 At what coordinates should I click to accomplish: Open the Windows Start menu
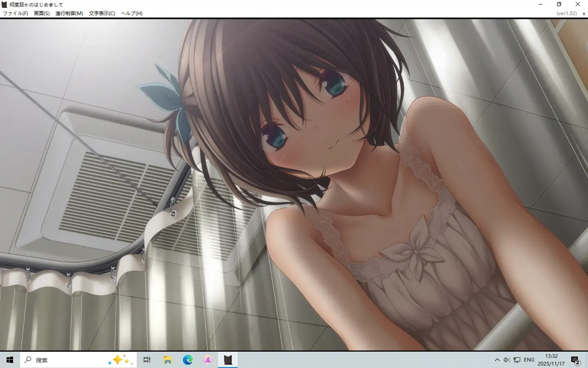[x=10, y=360]
